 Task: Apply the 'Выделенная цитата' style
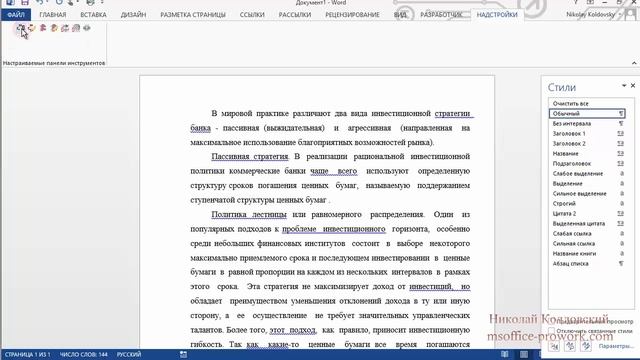tap(587, 224)
